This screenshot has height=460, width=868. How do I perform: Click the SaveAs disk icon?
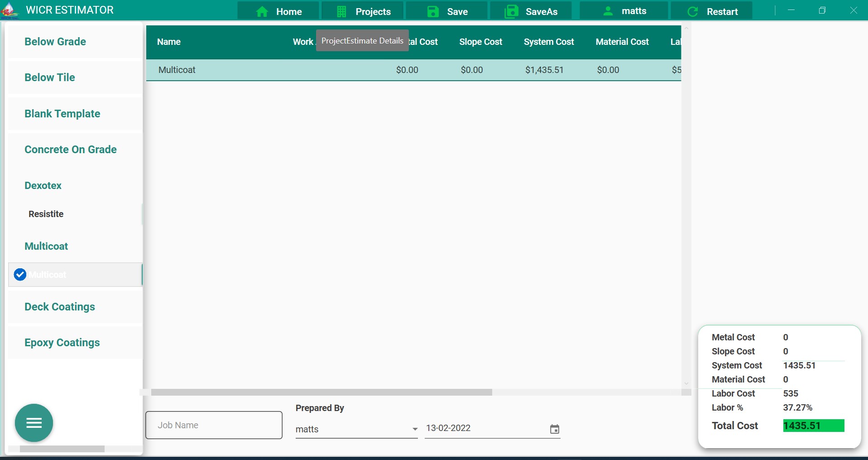click(x=512, y=11)
